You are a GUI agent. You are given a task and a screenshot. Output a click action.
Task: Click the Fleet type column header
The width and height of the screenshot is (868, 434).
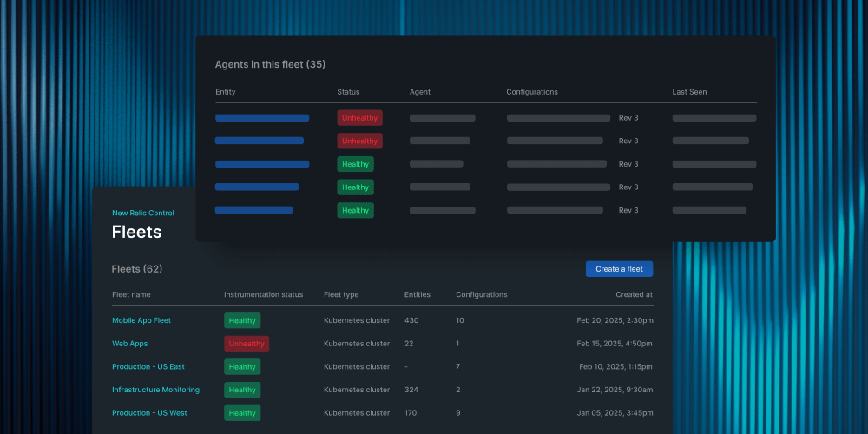[x=341, y=294]
